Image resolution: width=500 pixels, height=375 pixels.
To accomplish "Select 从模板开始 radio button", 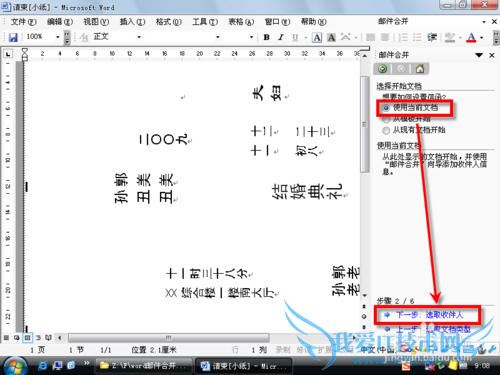I will 386,119.
